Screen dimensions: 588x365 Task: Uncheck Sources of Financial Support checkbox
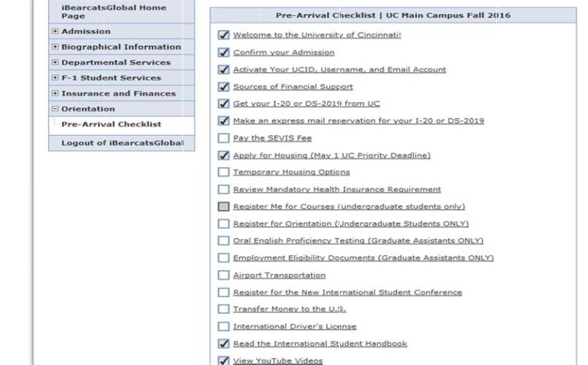223,87
